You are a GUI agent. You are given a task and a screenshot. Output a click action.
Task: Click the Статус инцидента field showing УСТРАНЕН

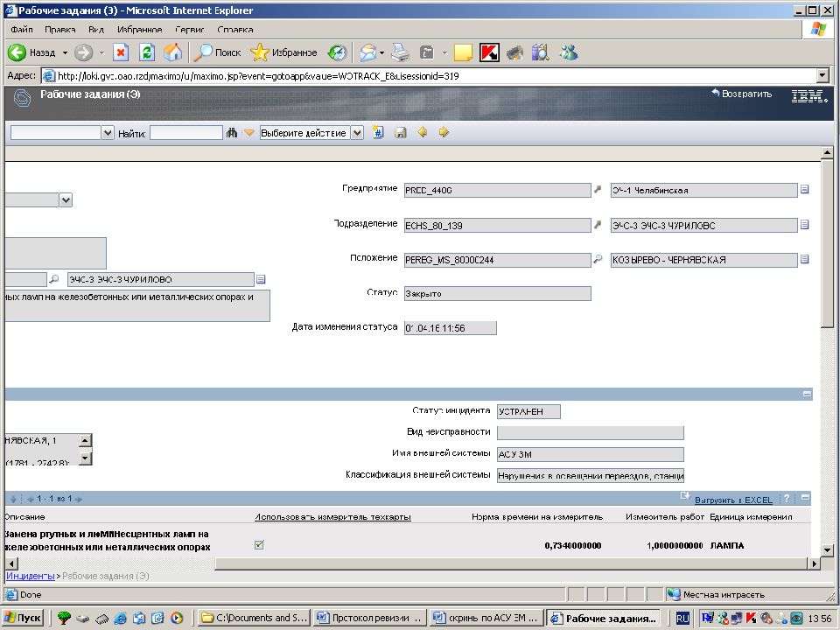pyautogui.click(x=528, y=411)
